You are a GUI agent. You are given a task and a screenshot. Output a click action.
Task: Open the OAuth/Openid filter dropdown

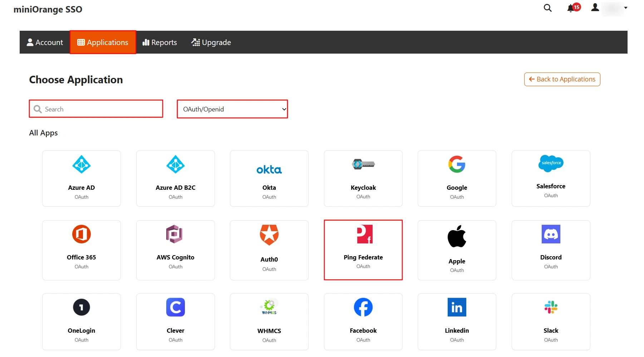(x=232, y=109)
